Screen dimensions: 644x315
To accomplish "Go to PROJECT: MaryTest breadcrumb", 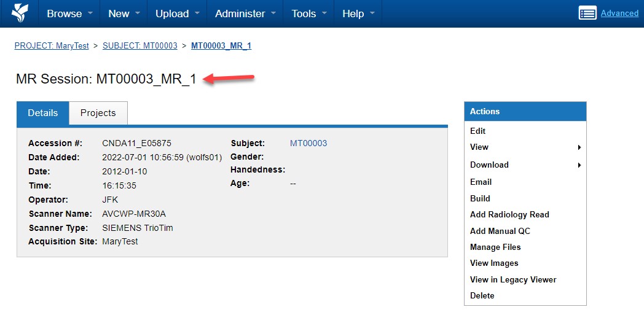I will [52, 46].
